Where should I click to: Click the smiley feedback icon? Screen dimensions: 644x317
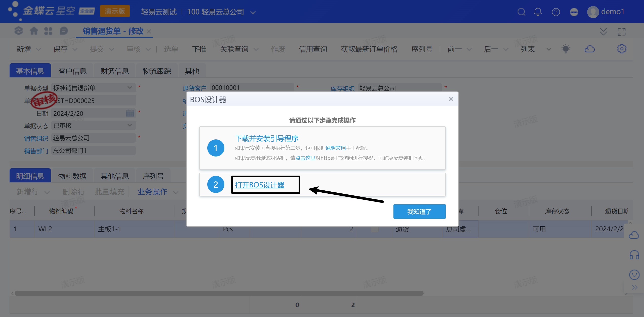pyautogui.click(x=634, y=275)
